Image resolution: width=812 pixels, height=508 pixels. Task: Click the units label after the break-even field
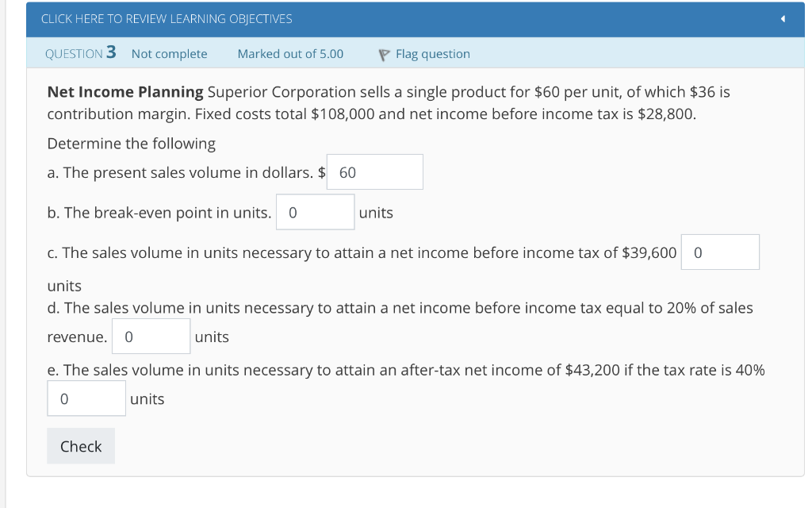click(375, 212)
